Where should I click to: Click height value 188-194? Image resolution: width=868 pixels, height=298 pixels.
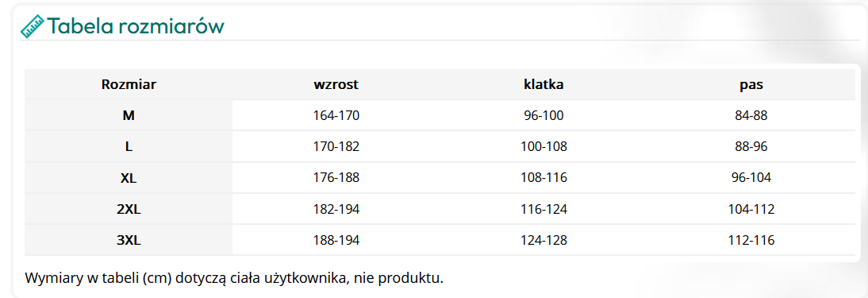coord(336,240)
